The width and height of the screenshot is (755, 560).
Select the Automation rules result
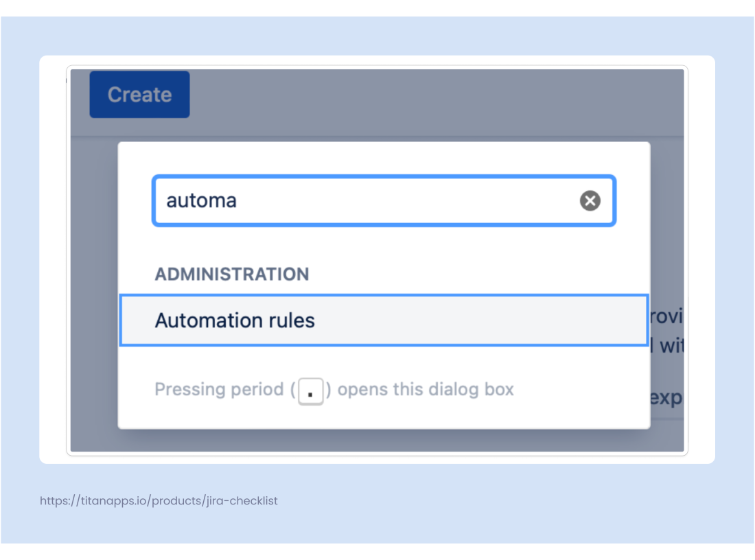coord(235,320)
